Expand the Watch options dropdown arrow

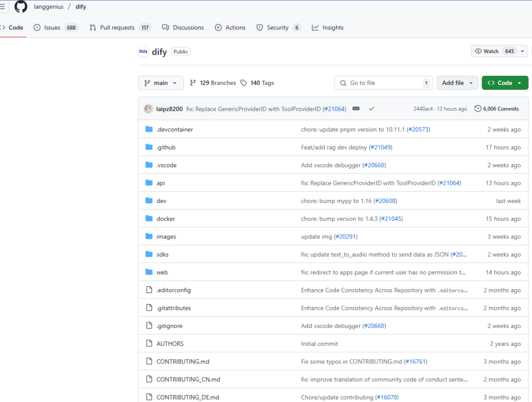[x=522, y=51]
